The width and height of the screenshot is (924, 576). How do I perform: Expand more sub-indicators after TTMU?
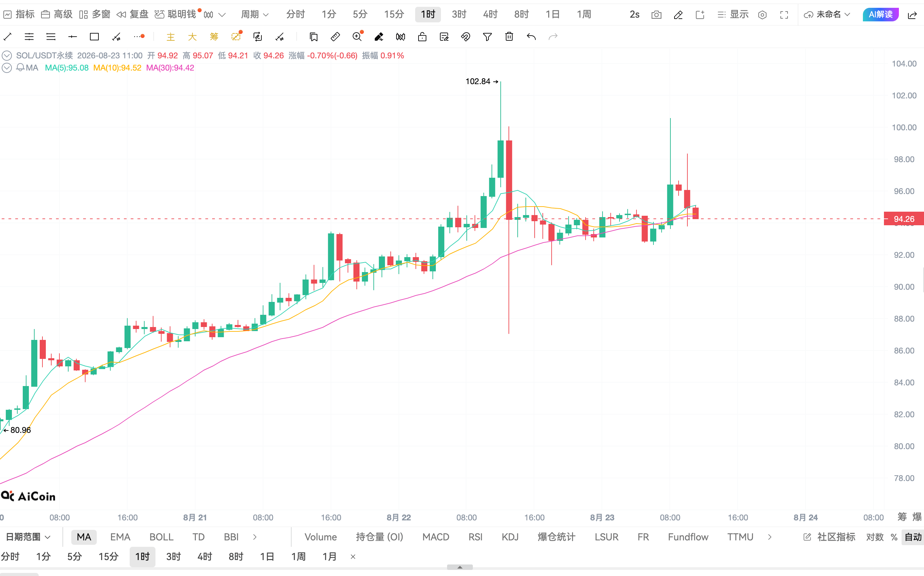[770, 537]
